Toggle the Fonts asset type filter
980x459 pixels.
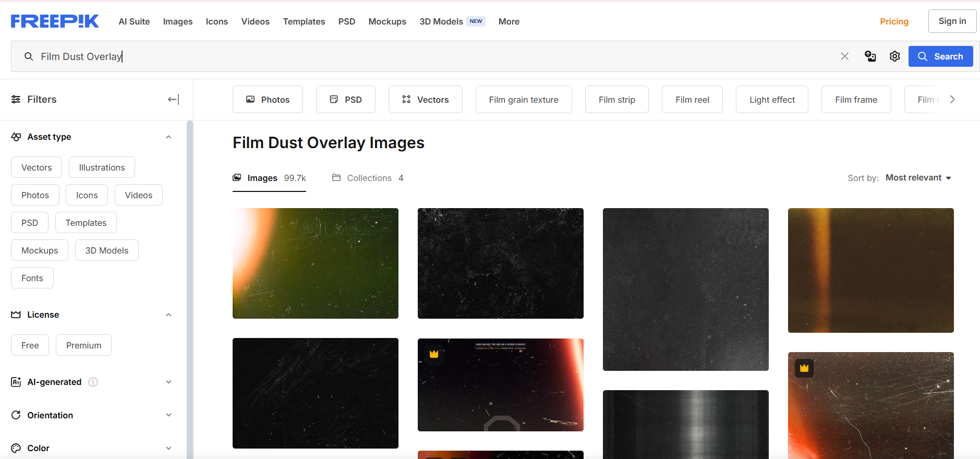tap(32, 278)
